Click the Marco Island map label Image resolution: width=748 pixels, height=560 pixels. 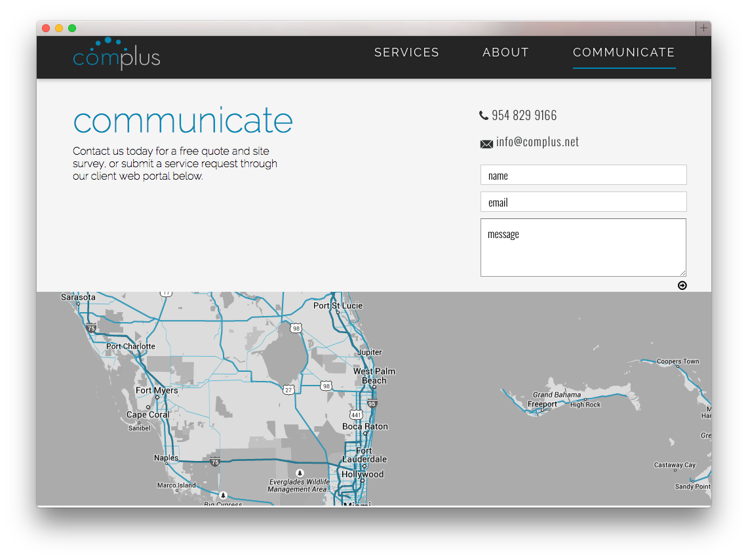pos(176,485)
